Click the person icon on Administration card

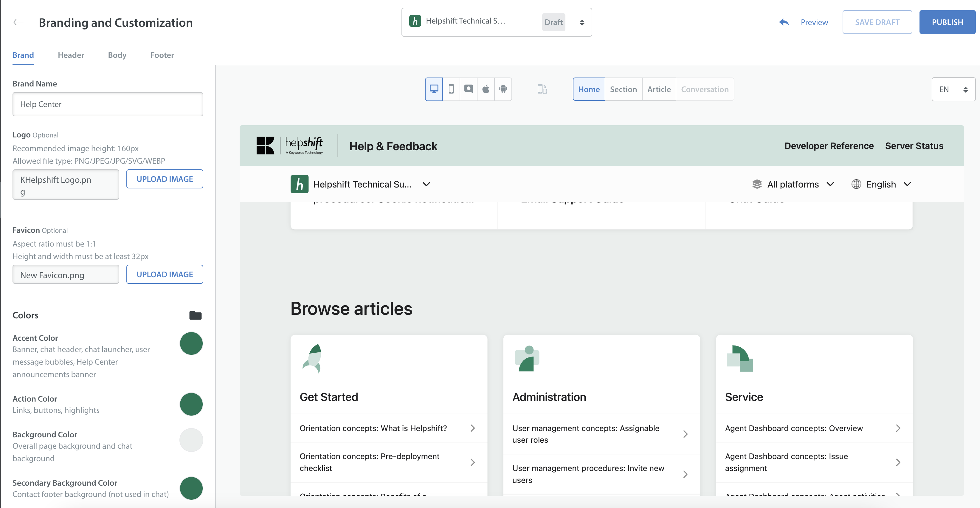(527, 358)
